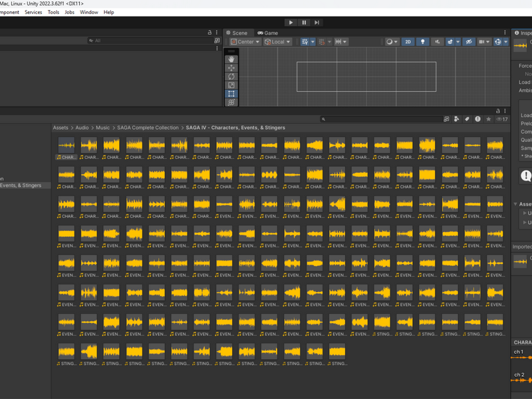This screenshot has width=532, height=399.
Task: Click the Step frame button
Action: coord(317,23)
